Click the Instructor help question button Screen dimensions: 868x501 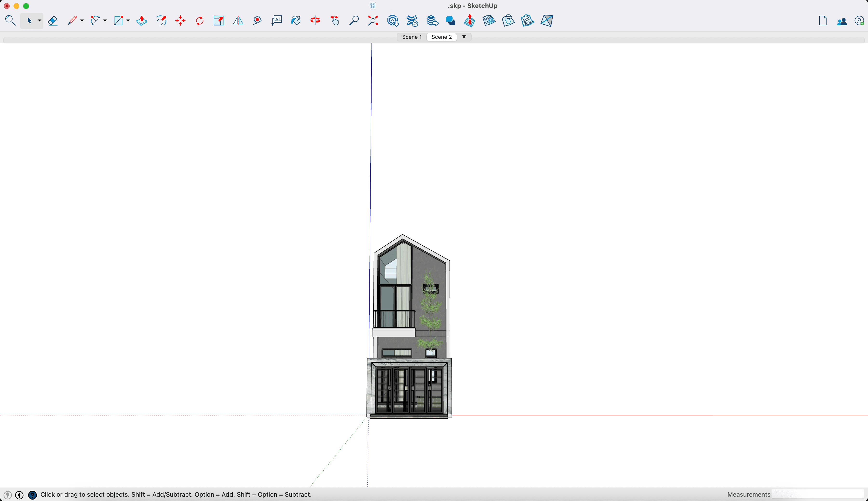tap(32, 495)
